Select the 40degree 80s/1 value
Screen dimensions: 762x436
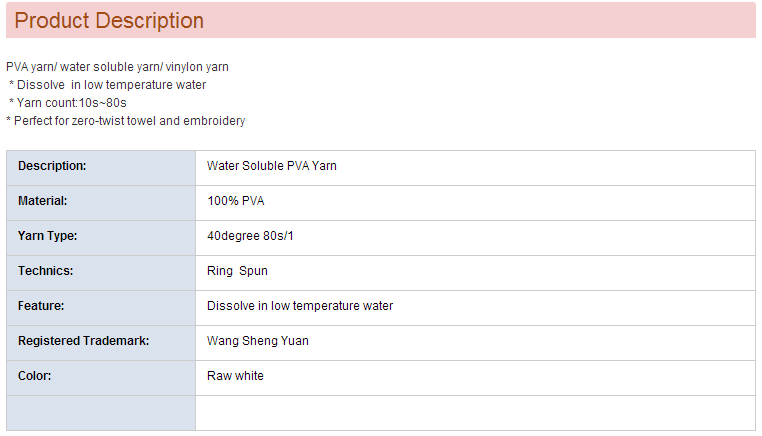tap(250, 236)
